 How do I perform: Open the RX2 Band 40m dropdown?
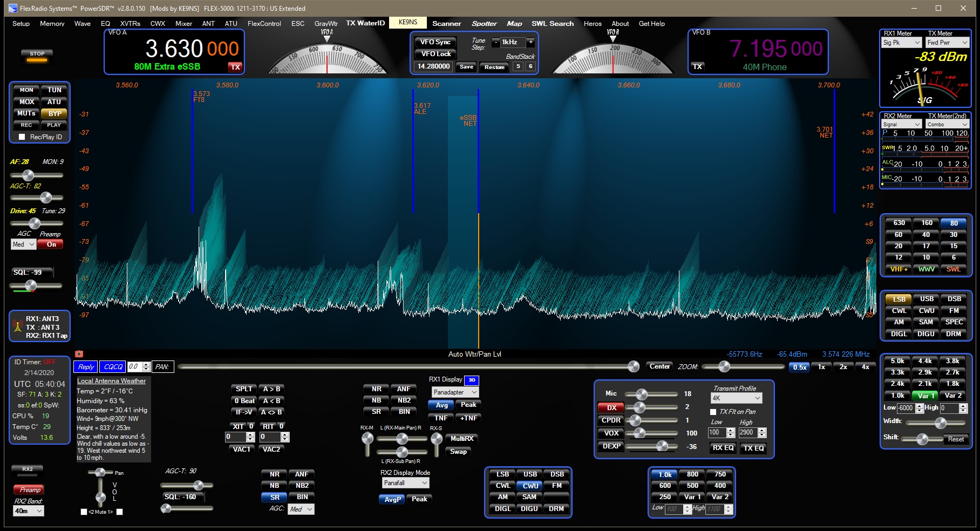tap(29, 511)
